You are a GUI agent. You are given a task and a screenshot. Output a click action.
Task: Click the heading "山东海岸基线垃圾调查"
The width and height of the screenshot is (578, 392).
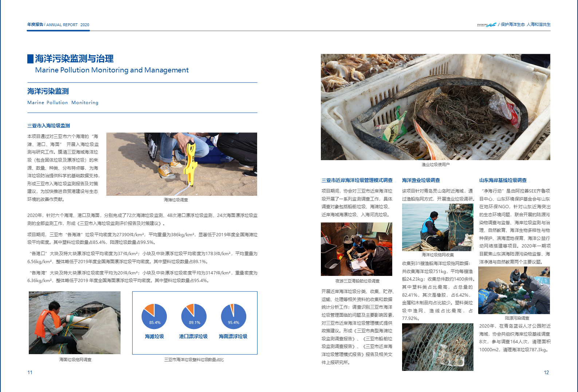503,180
